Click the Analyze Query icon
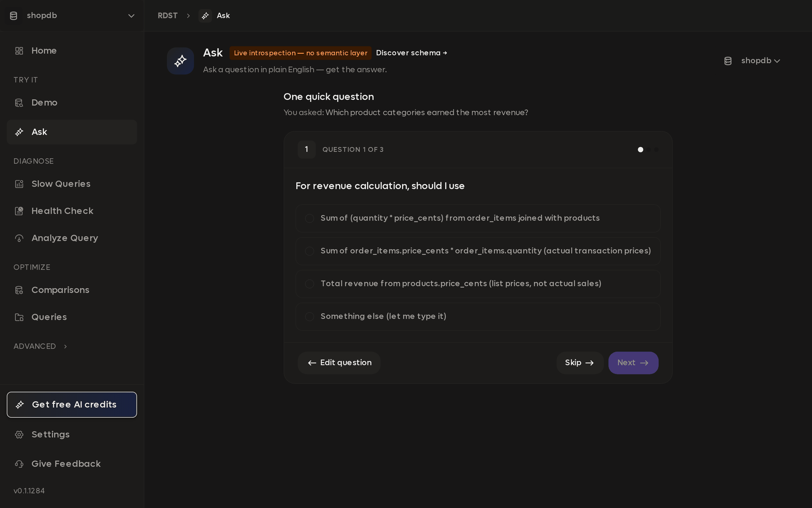Screen dimensions: 812x508 19,238
